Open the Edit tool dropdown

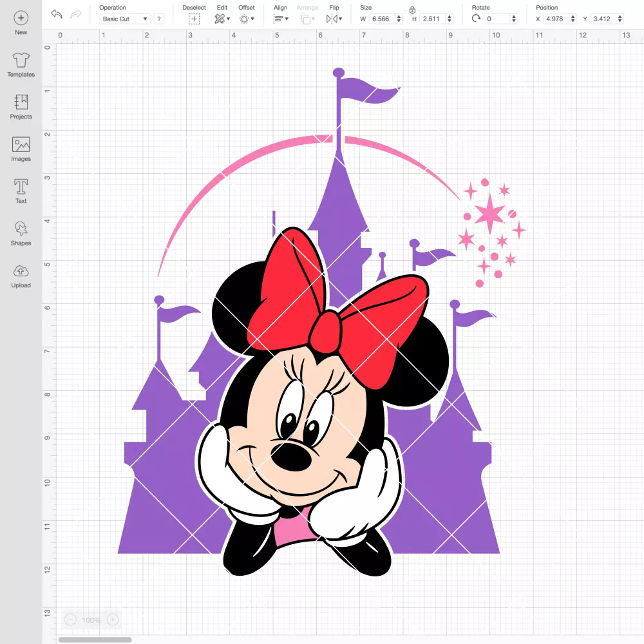[222, 19]
